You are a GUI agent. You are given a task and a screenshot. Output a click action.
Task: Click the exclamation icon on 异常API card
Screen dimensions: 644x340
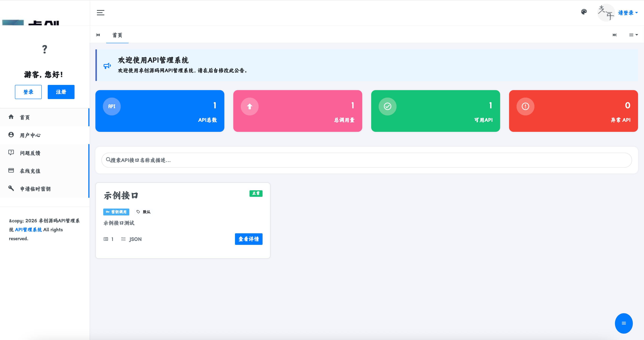[x=525, y=107]
